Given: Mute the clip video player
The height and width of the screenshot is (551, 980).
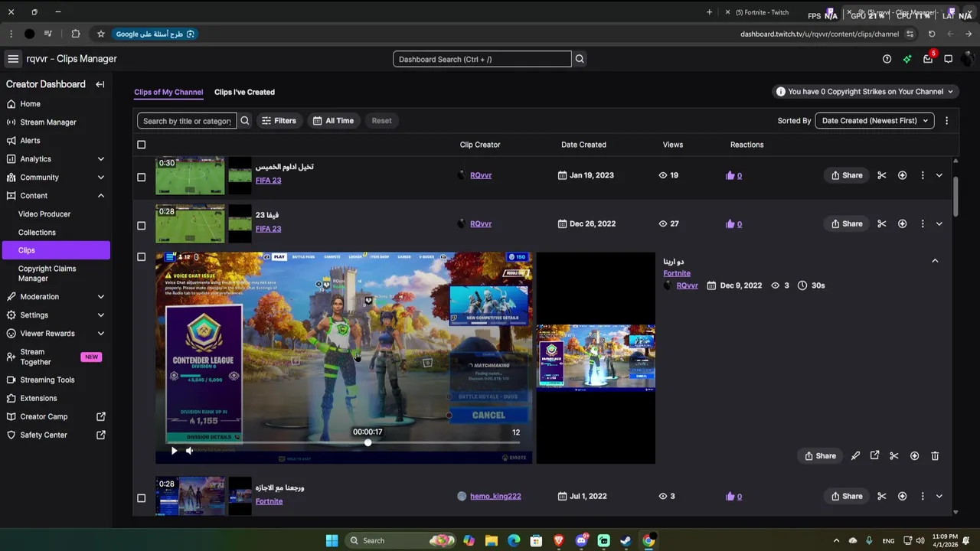Looking at the screenshot, I should coord(189,451).
